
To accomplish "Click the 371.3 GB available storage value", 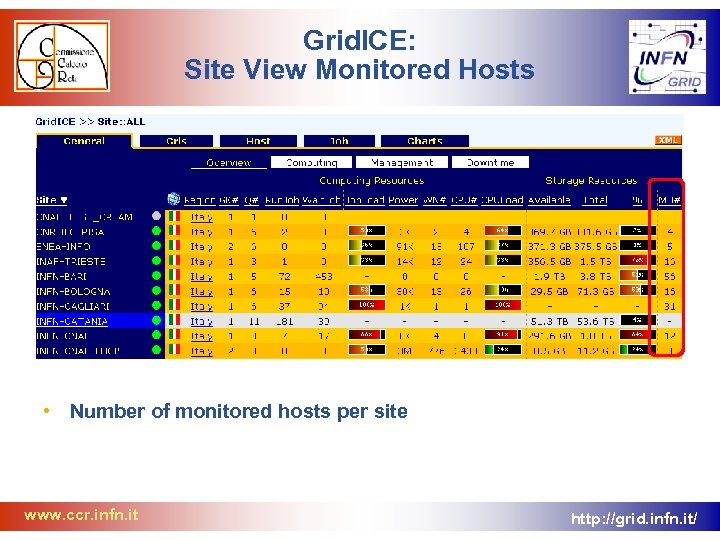I will (x=549, y=247).
